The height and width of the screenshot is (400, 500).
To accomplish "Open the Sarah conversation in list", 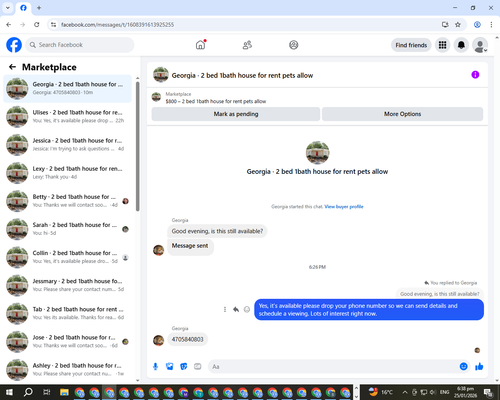I will [67, 229].
